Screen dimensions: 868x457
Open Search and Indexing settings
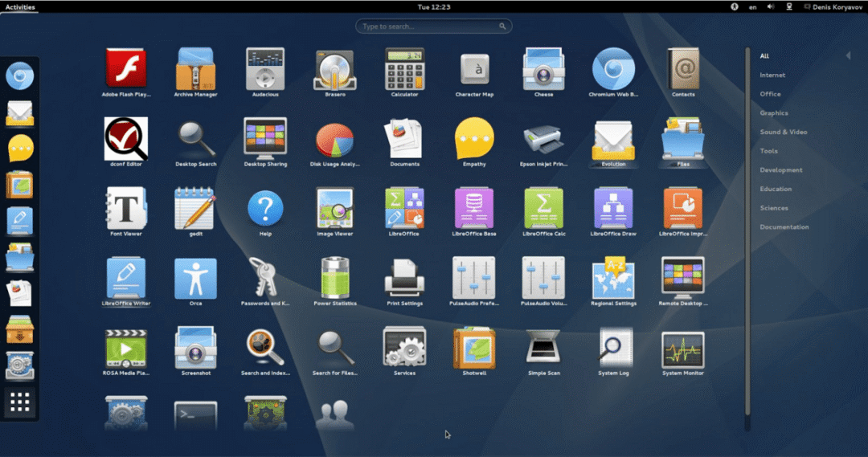[x=265, y=351]
